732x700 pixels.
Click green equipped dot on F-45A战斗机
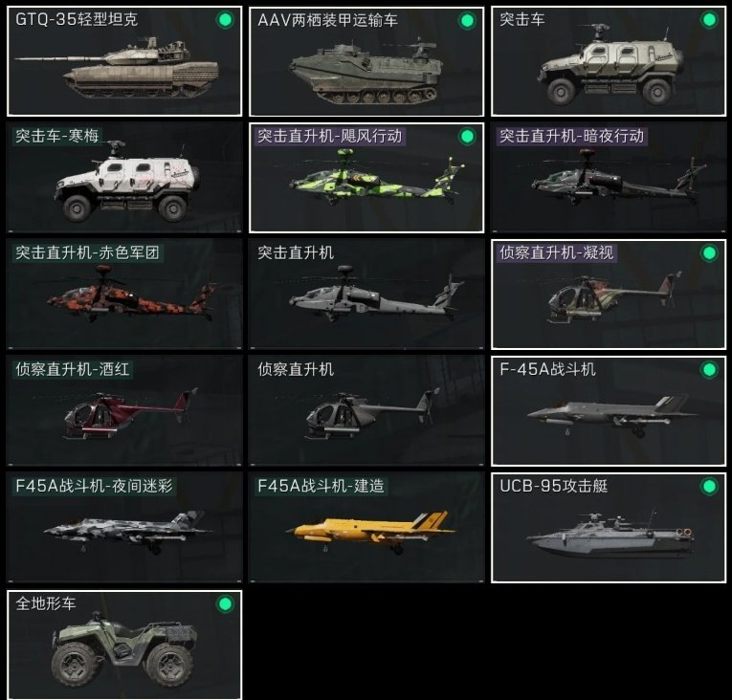709,369
